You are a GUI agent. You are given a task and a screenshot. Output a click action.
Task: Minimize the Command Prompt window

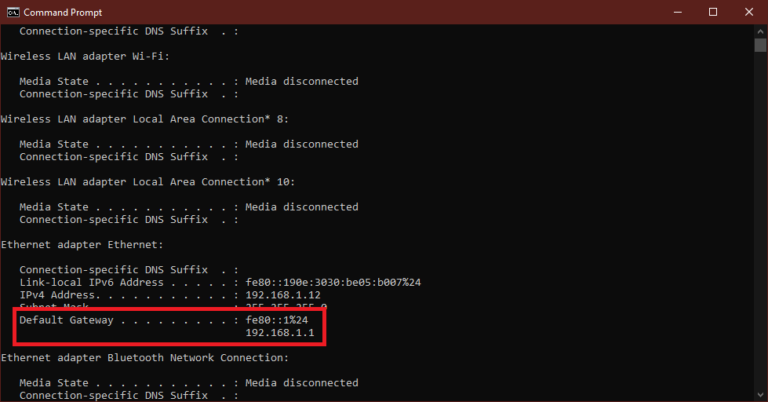669,12
